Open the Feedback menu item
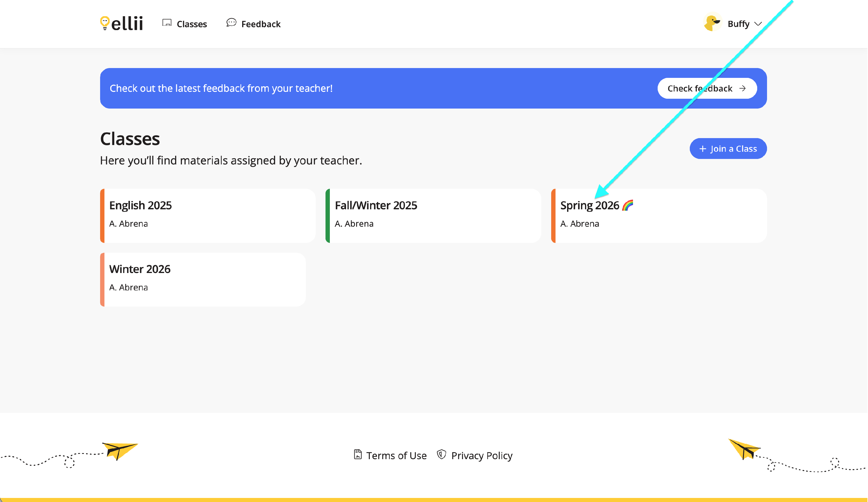This screenshot has height=502, width=868. (x=261, y=24)
